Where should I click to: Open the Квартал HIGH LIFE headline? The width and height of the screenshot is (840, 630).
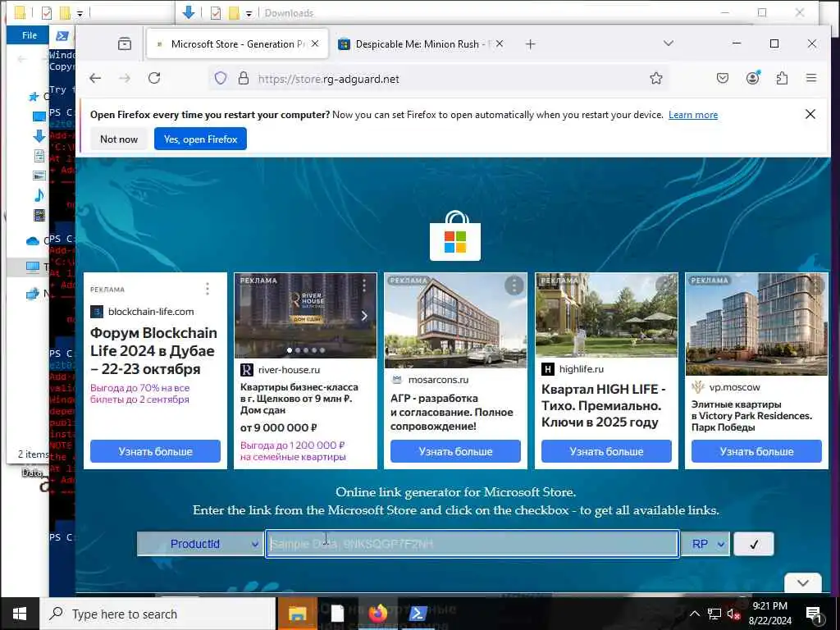[603, 405]
